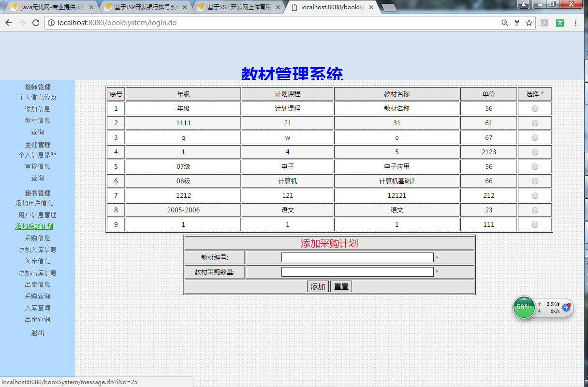
Task: Click 电子应用 table cell
Action: coord(397,167)
